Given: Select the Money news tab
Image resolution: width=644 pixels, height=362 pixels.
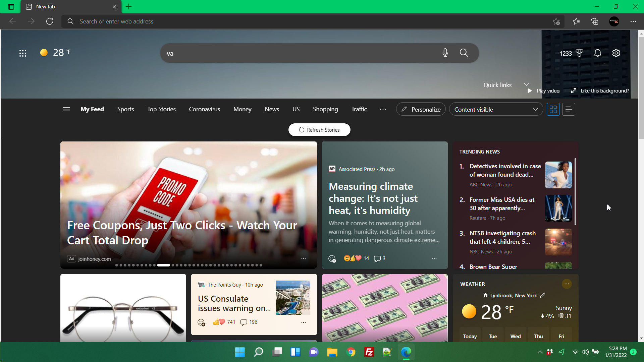Looking at the screenshot, I should click(243, 109).
